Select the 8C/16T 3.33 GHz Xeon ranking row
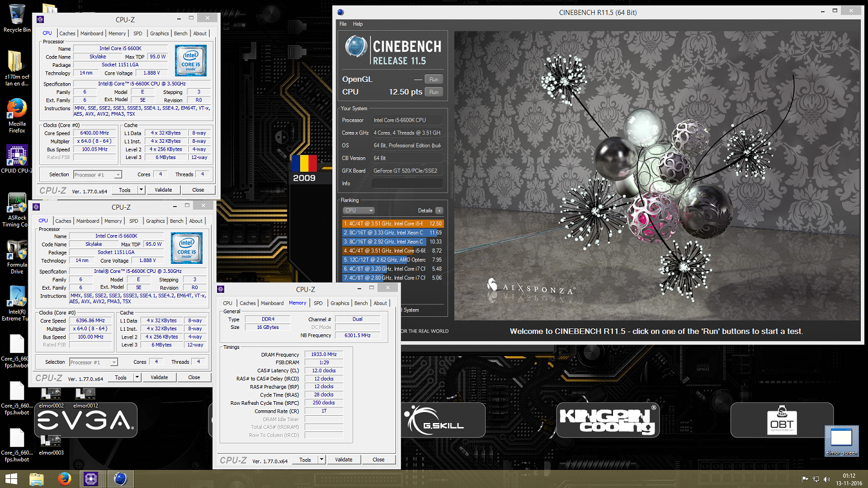868x488 pixels. tap(392, 233)
